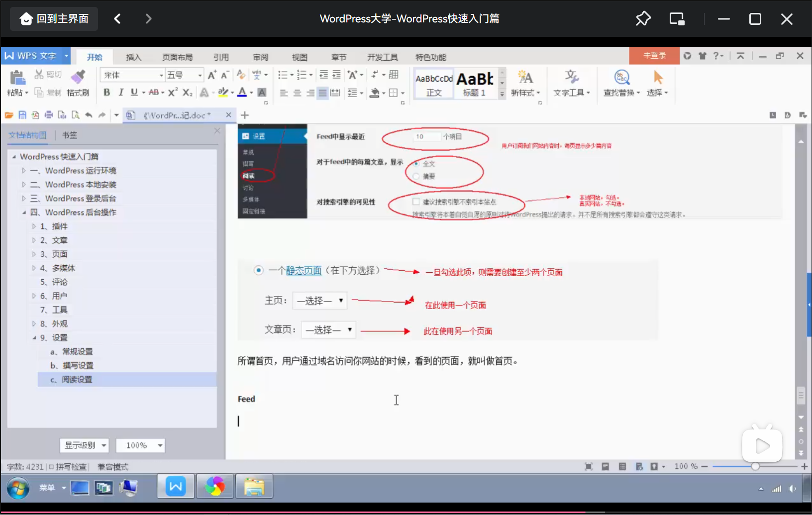The height and width of the screenshot is (515, 812).
Task: Collapse the WordPress 后台操作 node
Action: [24, 212]
